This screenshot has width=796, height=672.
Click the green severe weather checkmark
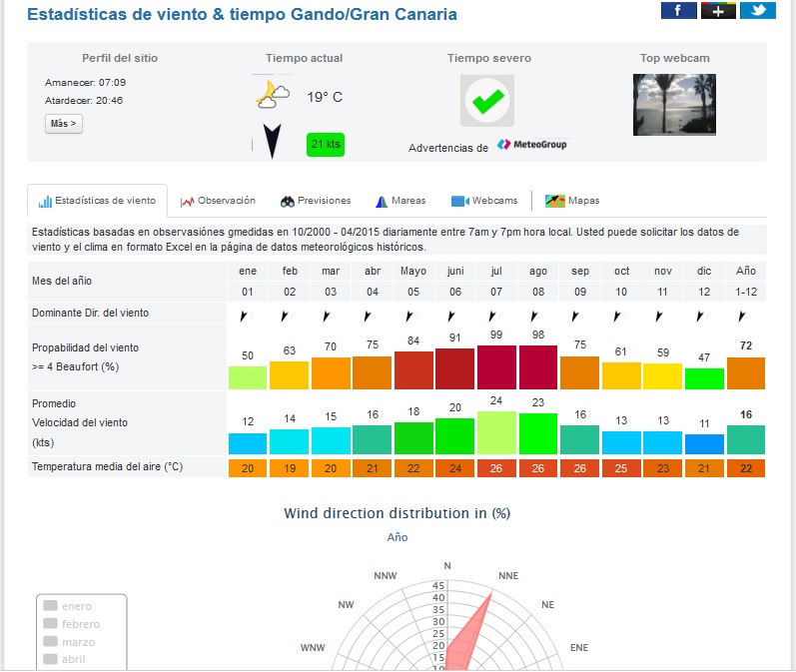[487, 101]
